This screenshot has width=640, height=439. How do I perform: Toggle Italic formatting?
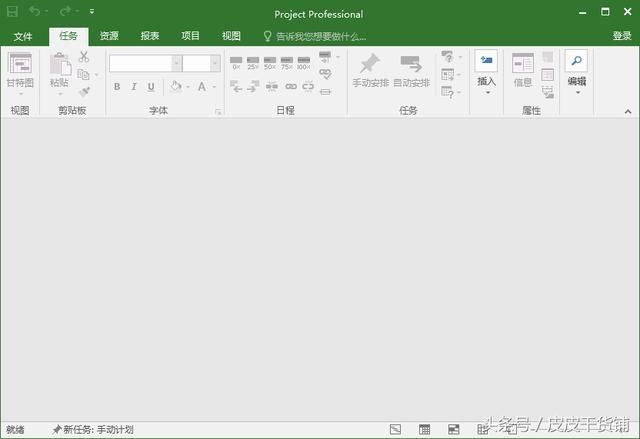(x=134, y=86)
